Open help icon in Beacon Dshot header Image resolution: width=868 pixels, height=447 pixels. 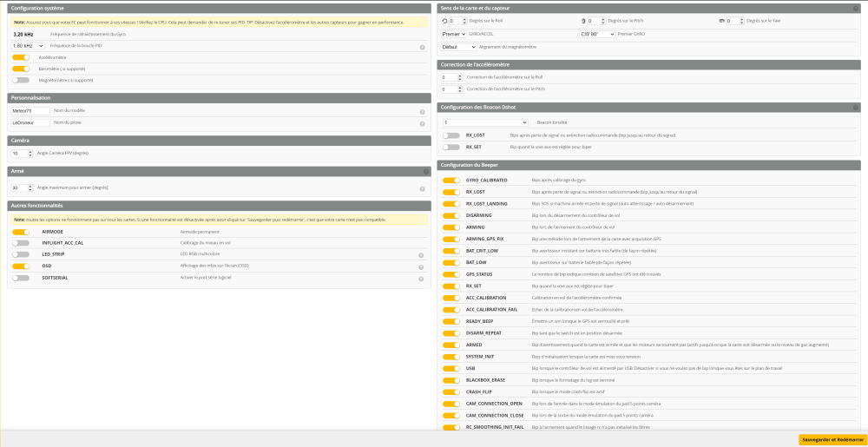[855, 108]
